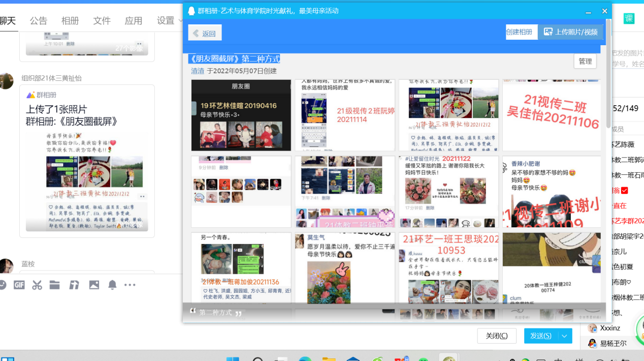Click avatar of 组织部21体三黄祉怡
644x361 pixels.
[x=6, y=81]
